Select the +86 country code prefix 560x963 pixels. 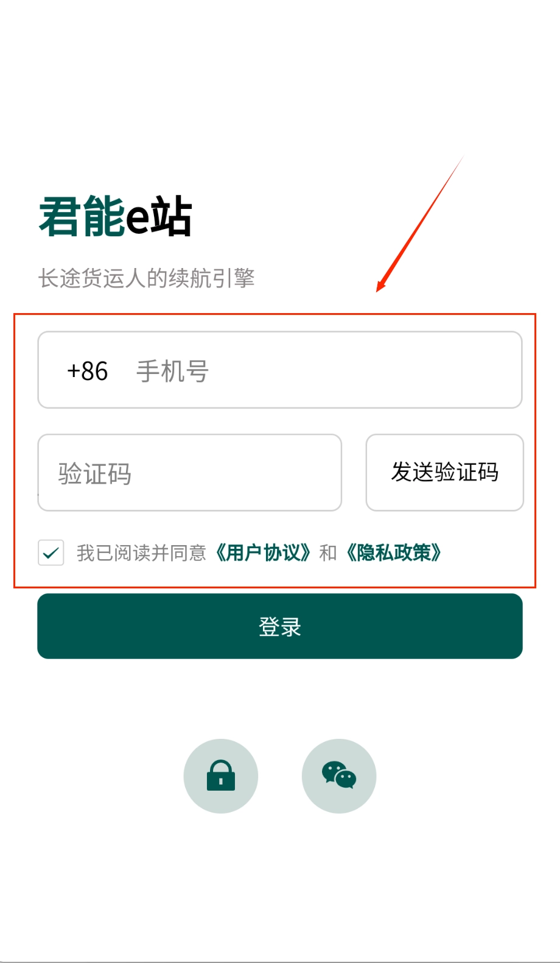point(87,371)
